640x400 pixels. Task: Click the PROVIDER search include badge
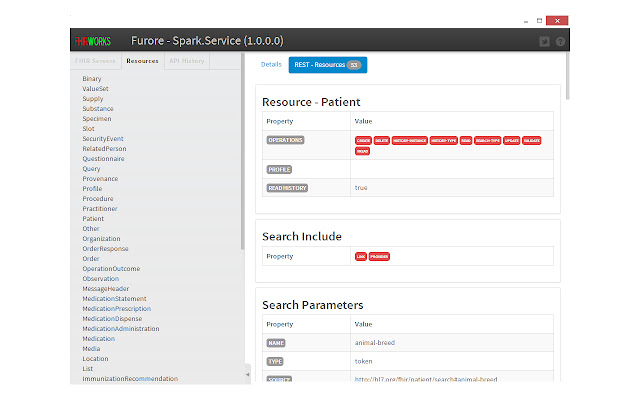(379, 256)
